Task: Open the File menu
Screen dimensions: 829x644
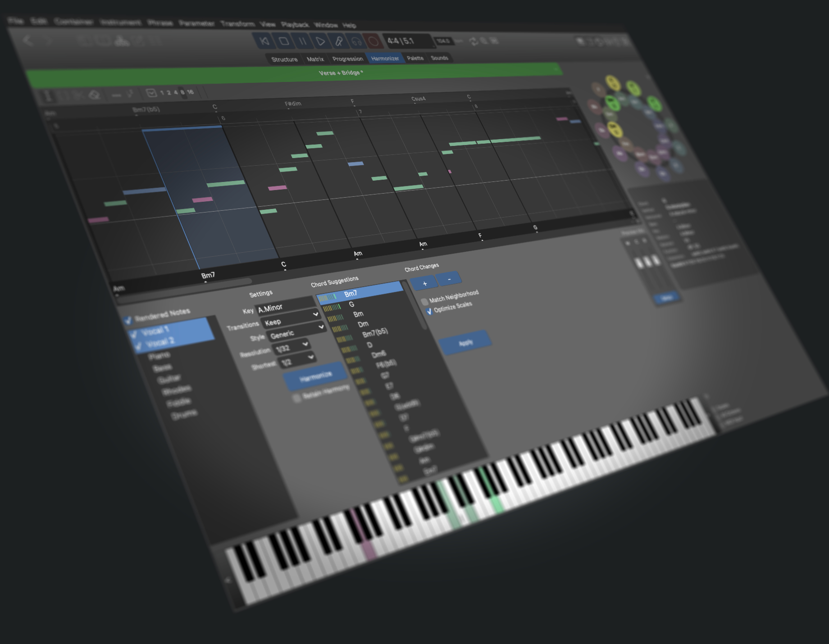Action: (x=16, y=21)
